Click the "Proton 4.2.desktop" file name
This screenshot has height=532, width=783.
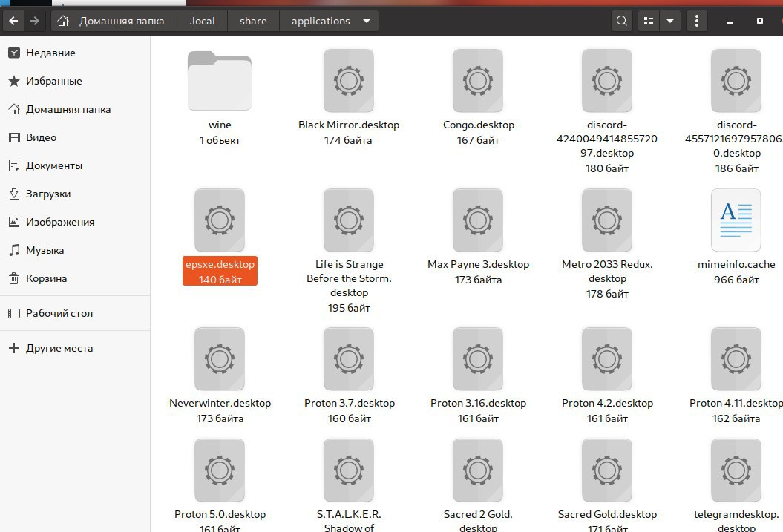[606, 403]
